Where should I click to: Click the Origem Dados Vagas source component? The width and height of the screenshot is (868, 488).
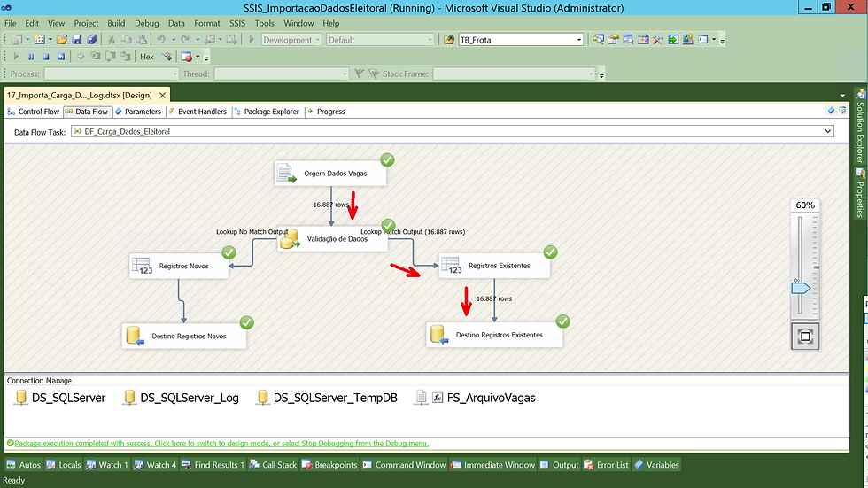330,174
